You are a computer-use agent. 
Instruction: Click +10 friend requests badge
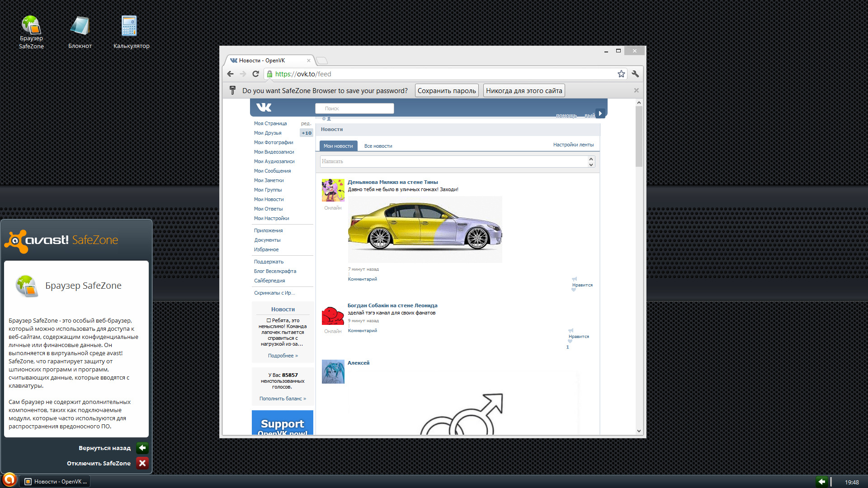pos(307,133)
